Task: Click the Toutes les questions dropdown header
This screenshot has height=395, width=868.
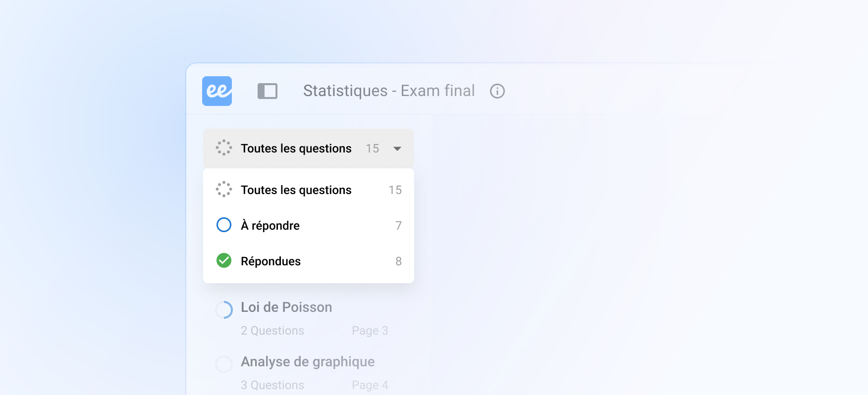Action: tap(296, 148)
